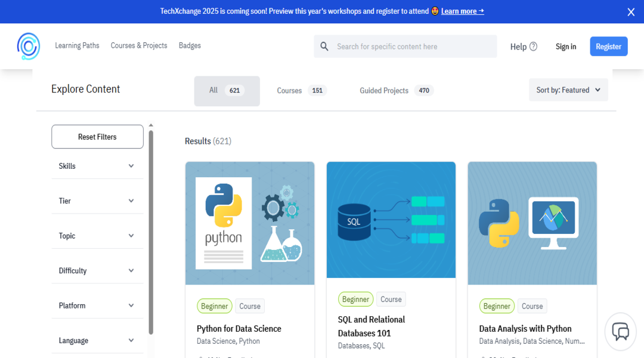Click the filter panel scrollbar
644x358 pixels.
click(151, 232)
